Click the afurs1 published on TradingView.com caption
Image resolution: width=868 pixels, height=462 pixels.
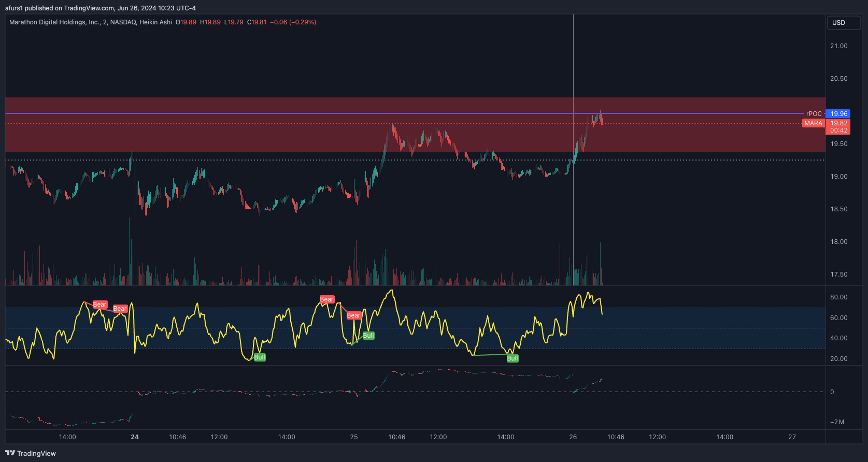point(101,8)
